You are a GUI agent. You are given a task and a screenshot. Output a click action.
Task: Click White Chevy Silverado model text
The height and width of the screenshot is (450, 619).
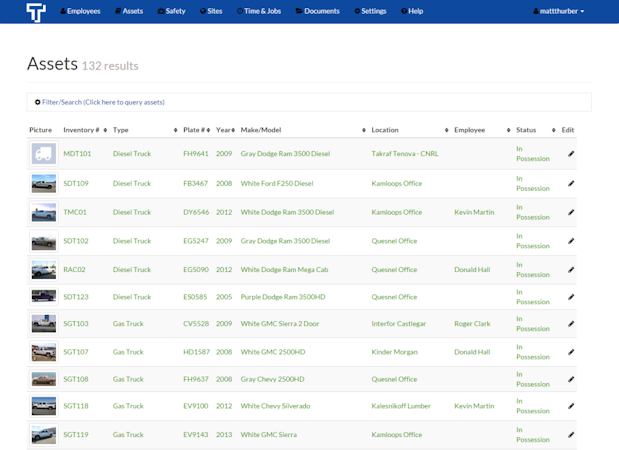point(275,406)
